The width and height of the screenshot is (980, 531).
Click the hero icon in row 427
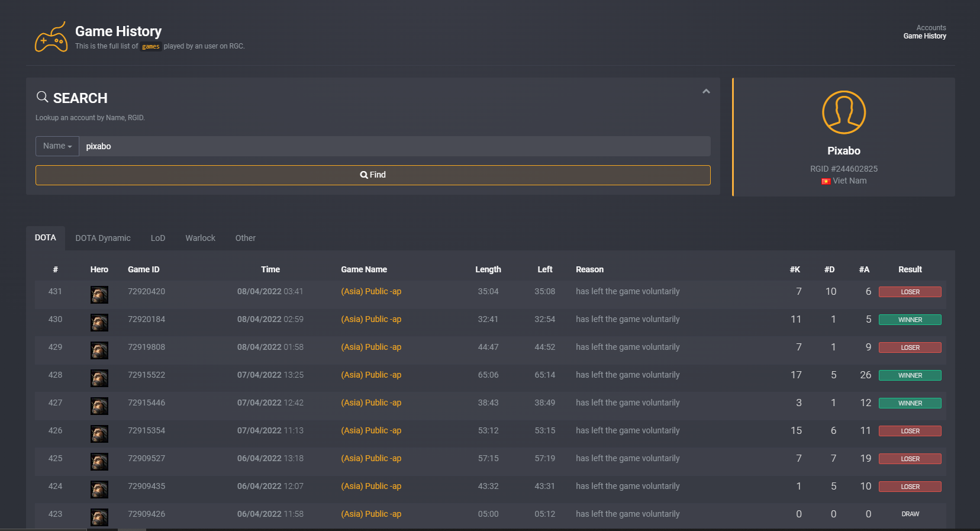pos(99,406)
